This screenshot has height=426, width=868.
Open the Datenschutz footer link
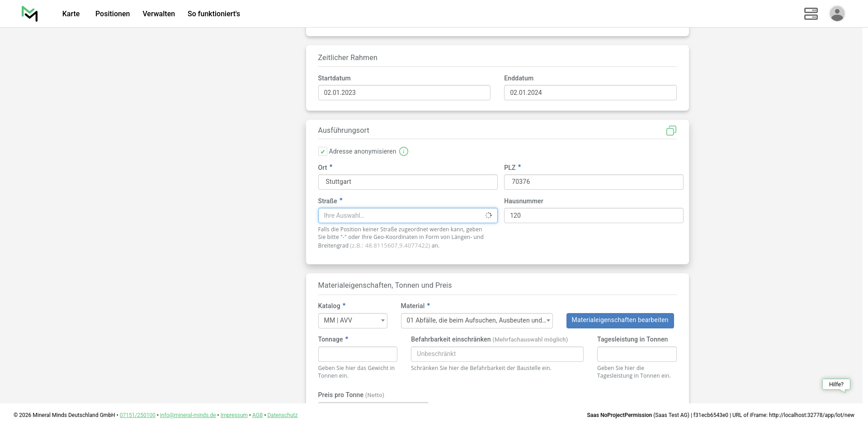(x=282, y=415)
